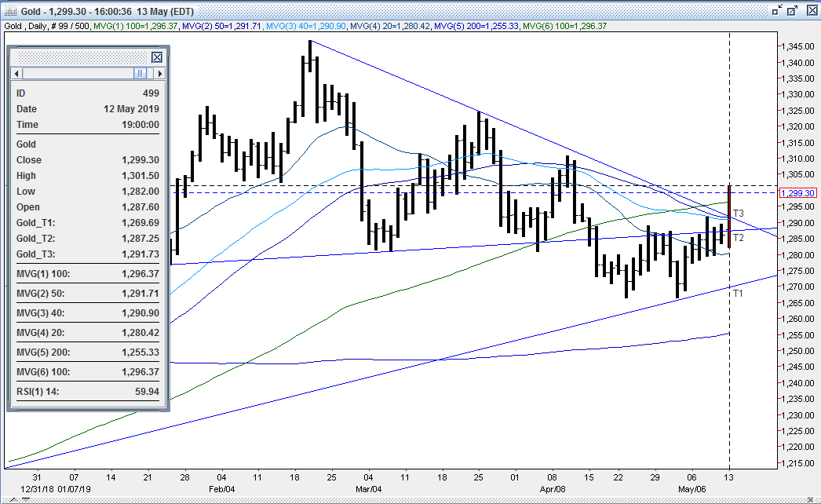Click the 1,250.00 label on price axis
The height and width of the screenshot is (504, 821).
pyautogui.click(x=798, y=351)
